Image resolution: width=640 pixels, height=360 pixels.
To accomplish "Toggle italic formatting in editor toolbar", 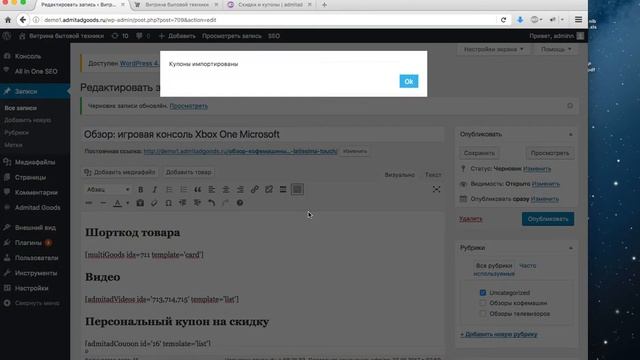I will [154, 189].
